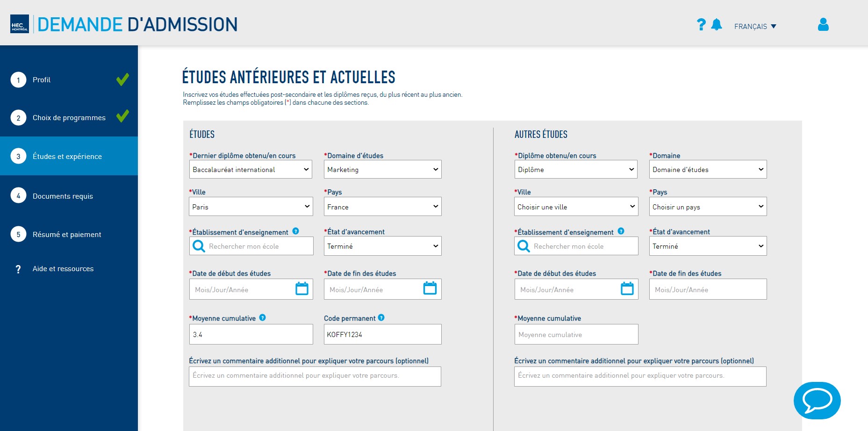Image resolution: width=868 pixels, height=431 pixels.
Task: Click the help question mark in header
Action: [701, 25]
